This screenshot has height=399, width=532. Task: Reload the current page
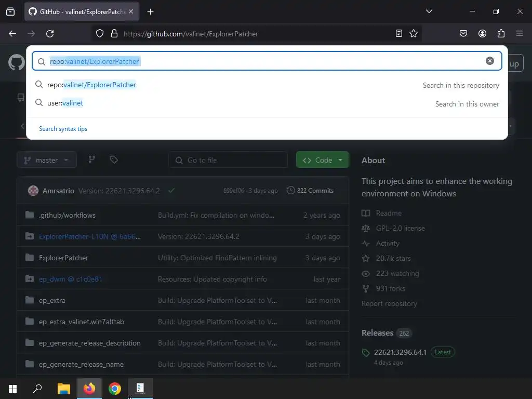pos(50,34)
